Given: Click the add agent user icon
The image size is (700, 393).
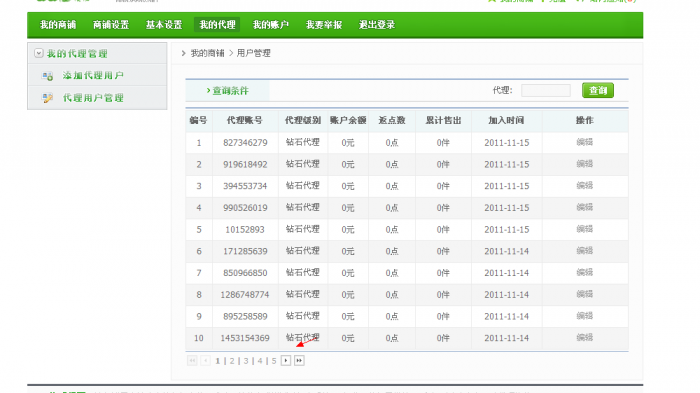Looking at the screenshot, I should (x=47, y=75).
